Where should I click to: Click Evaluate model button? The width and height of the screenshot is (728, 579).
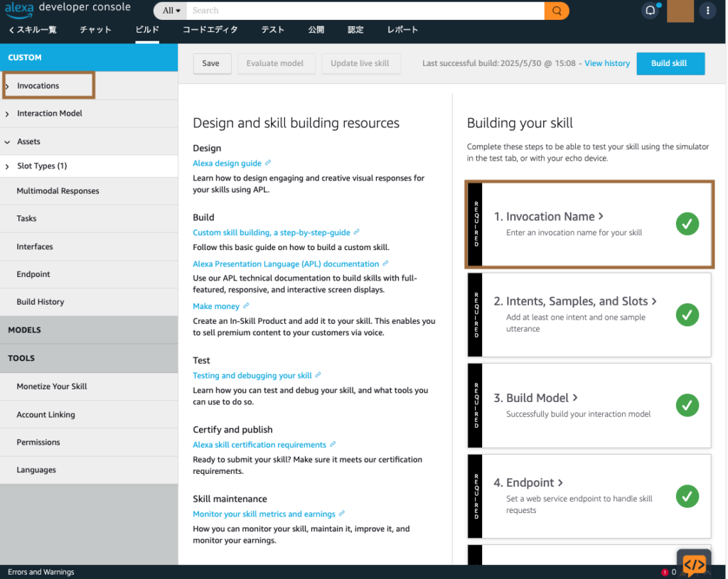[275, 63]
